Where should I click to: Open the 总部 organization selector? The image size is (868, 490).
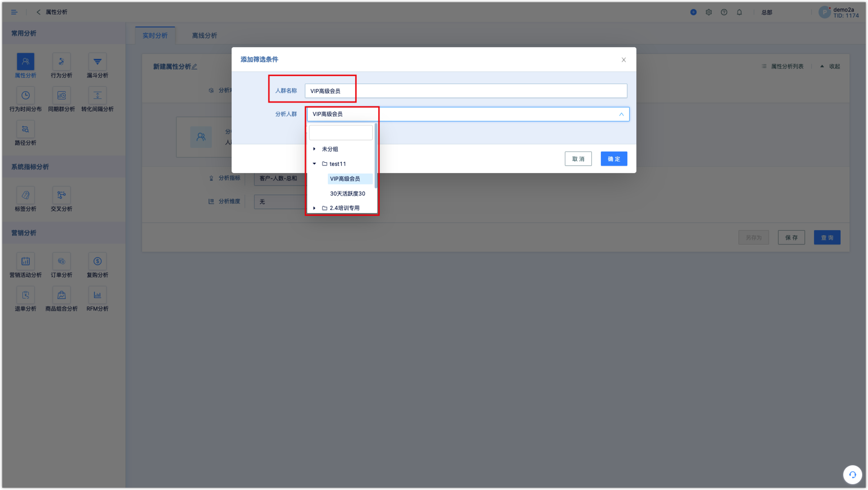[767, 12]
